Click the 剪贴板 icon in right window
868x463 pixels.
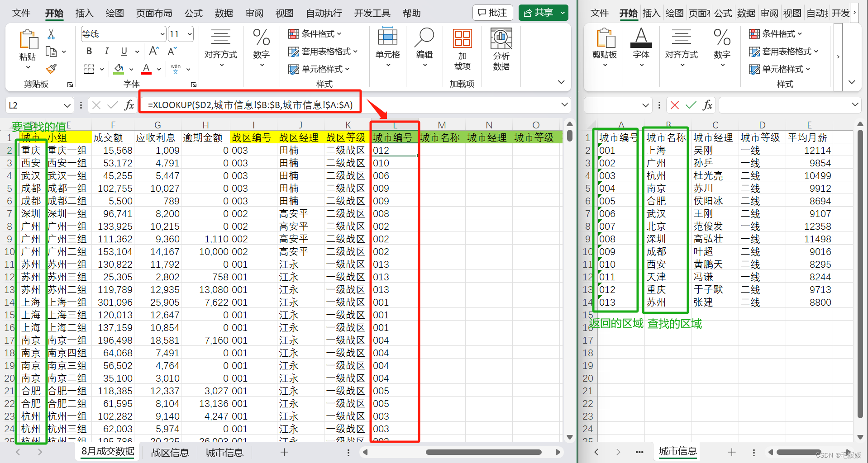pos(605,38)
